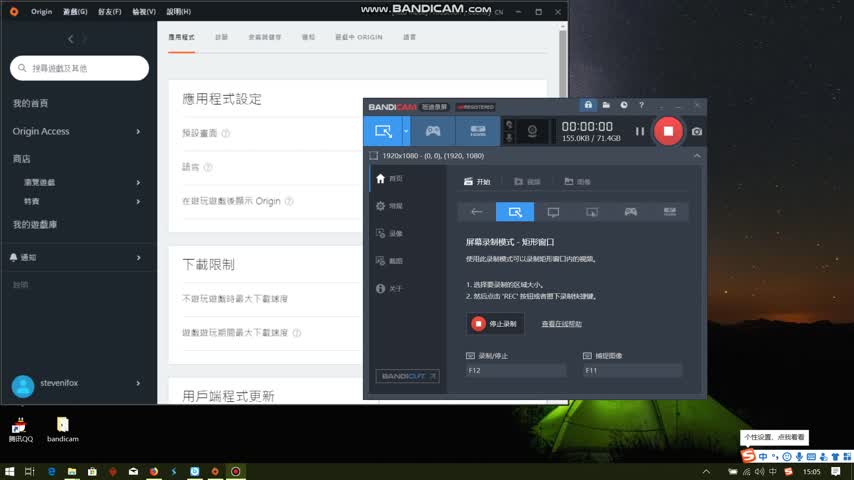This screenshot has height=480, width=854.
Task: Open the screen mode dropdown arrow in Bandicam
Action: point(406,131)
